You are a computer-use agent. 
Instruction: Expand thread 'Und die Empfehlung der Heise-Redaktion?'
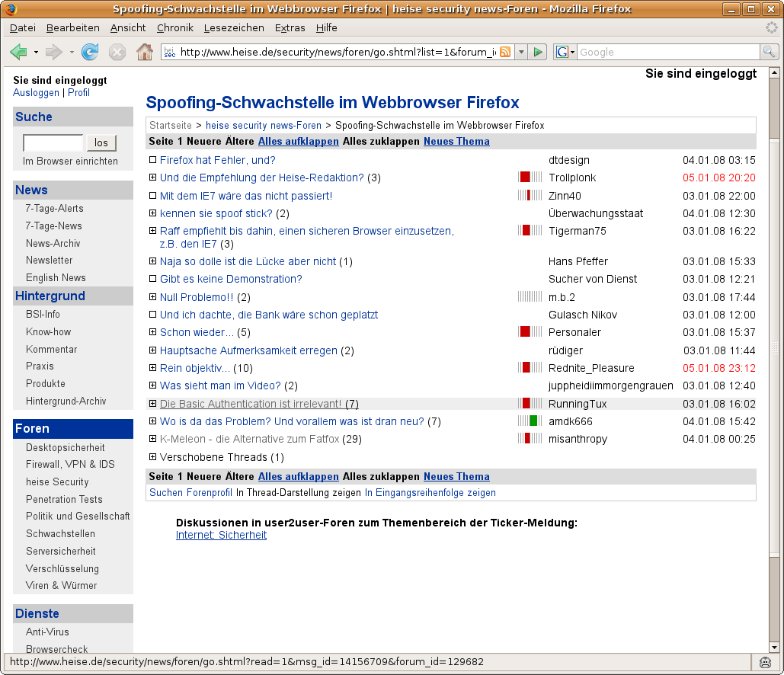click(x=153, y=177)
